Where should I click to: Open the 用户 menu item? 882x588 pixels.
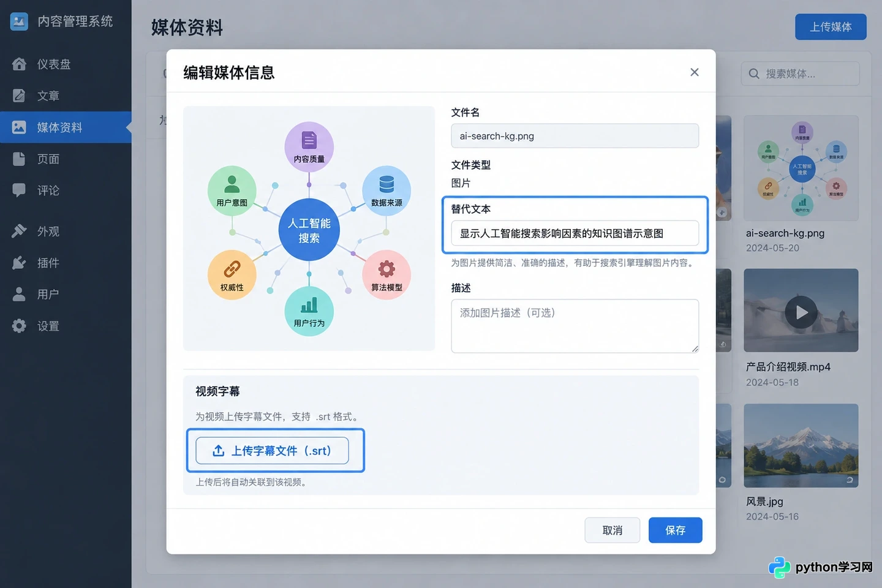pos(66,294)
